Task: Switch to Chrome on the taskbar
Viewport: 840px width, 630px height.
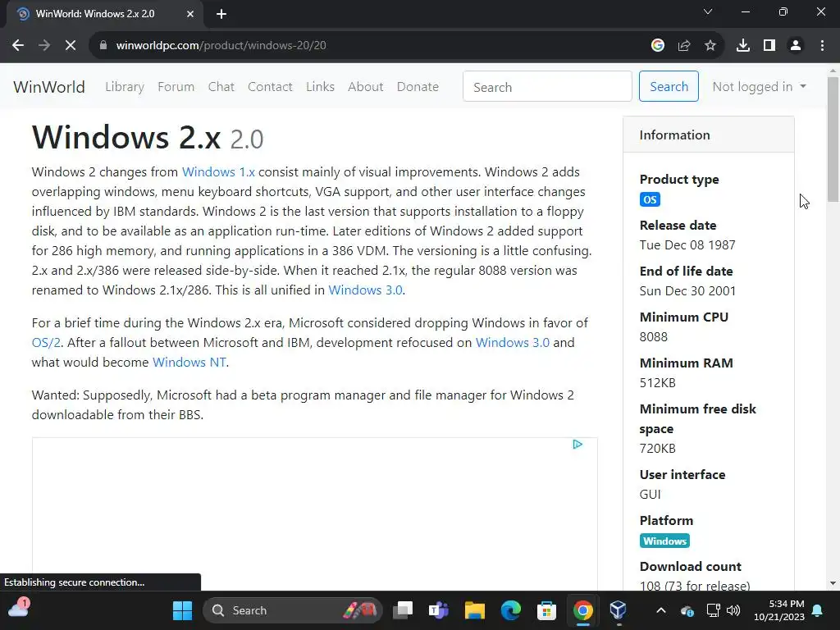Action: click(583, 610)
